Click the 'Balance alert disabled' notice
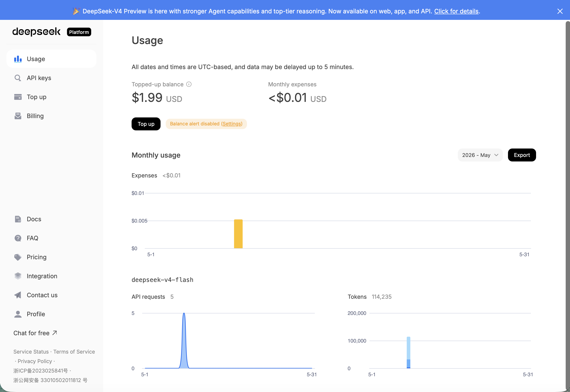The image size is (570, 392). (206, 124)
